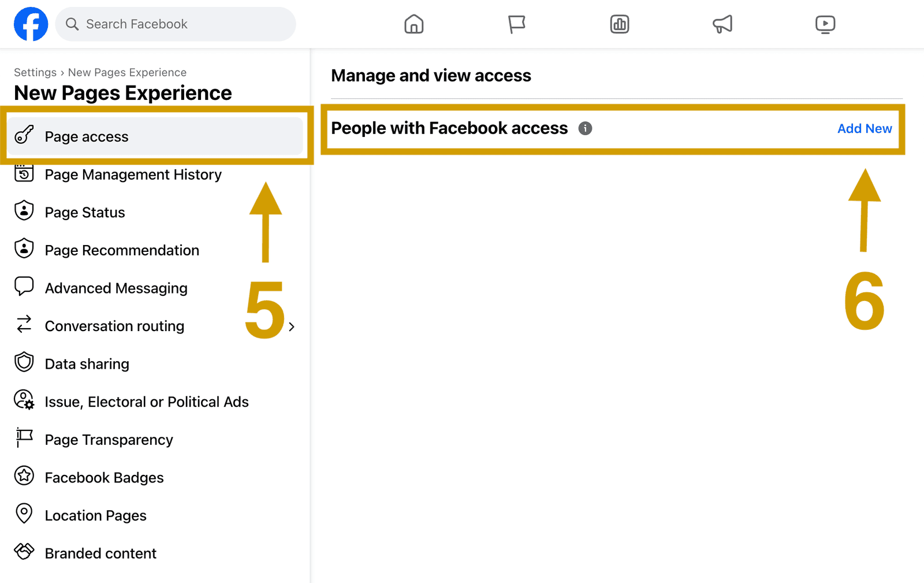The width and height of the screenshot is (924, 583).
Task: Open Facebook Badges settings
Action: coord(104,477)
